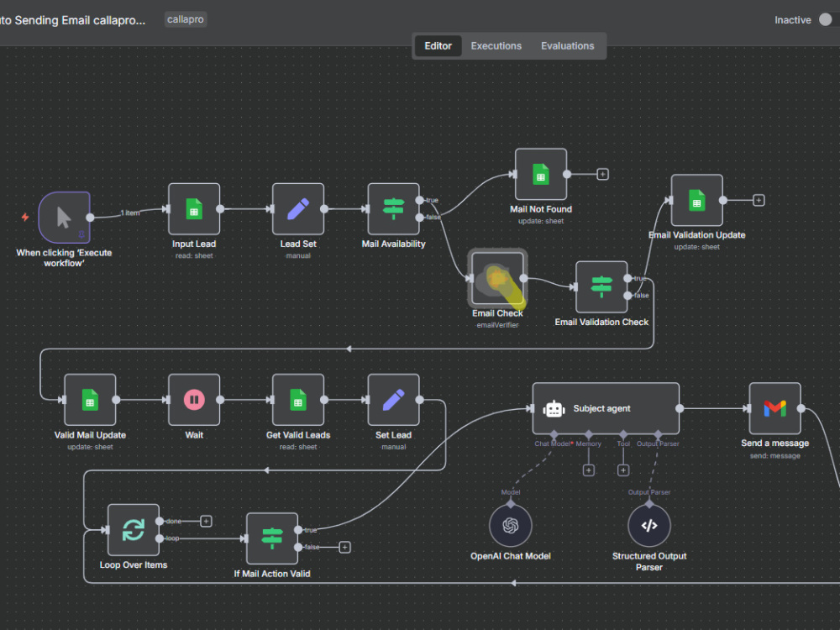Select the Email Check verifier node
The width and height of the screenshot is (840, 630).
click(x=497, y=278)
